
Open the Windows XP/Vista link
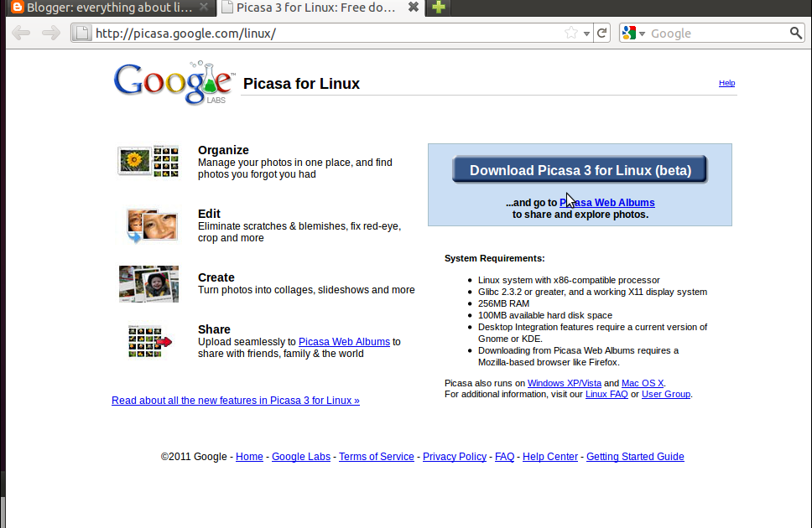564,383
